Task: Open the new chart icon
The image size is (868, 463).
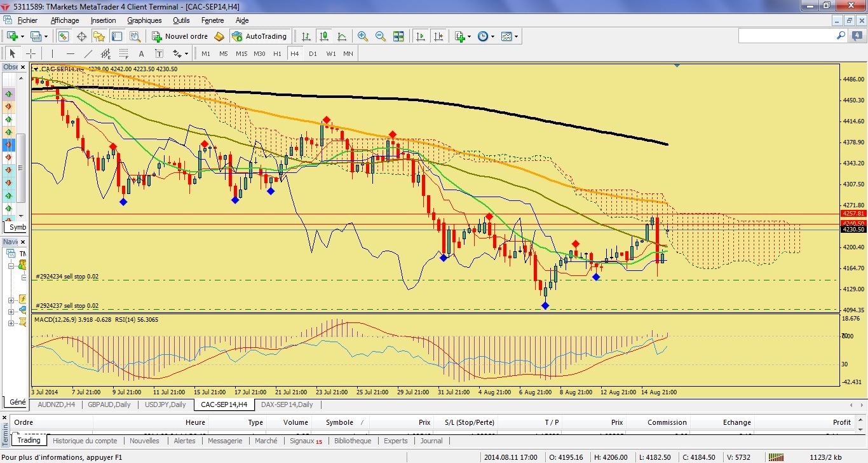Action: pos(13,36)
